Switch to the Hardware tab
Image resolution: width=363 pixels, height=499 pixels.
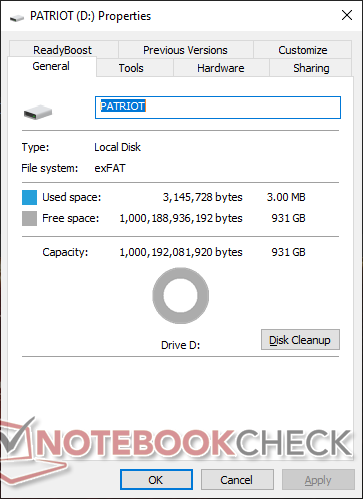[221, 68]
